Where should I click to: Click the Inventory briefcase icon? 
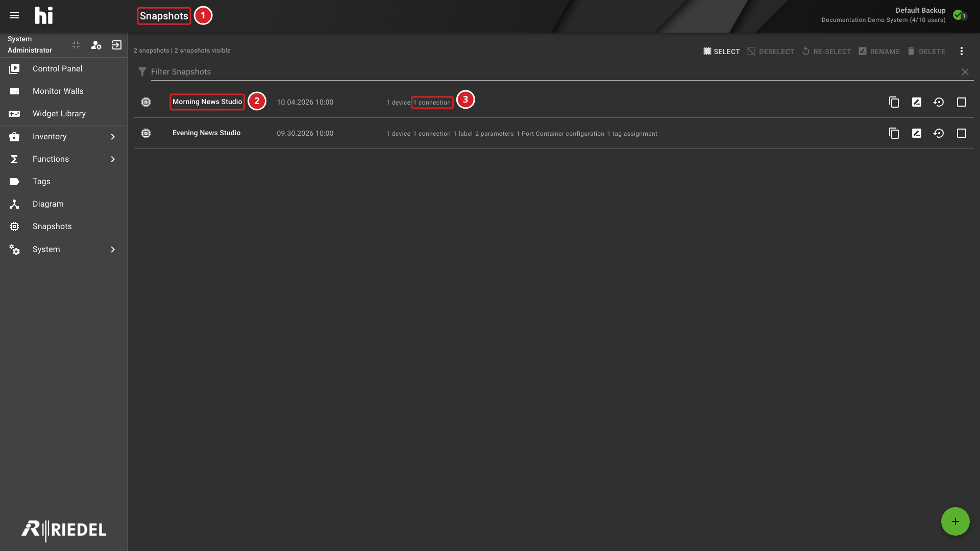pyautogui.click(x=14, y=136)
